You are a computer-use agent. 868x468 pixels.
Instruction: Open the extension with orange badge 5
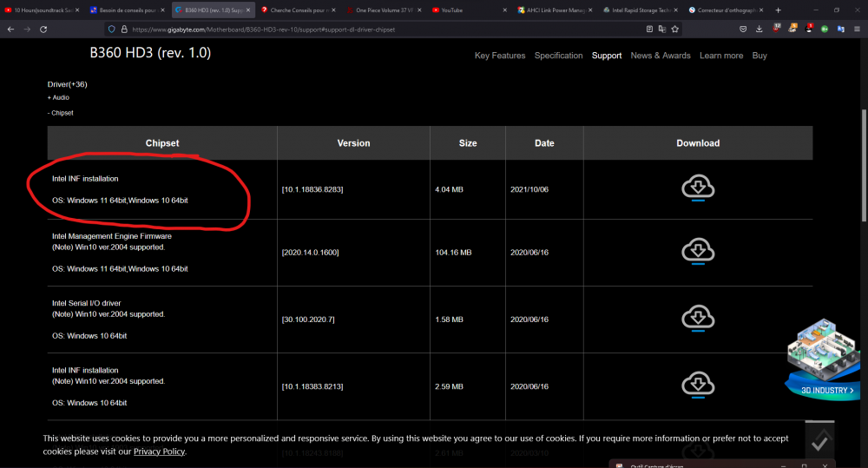792,29
